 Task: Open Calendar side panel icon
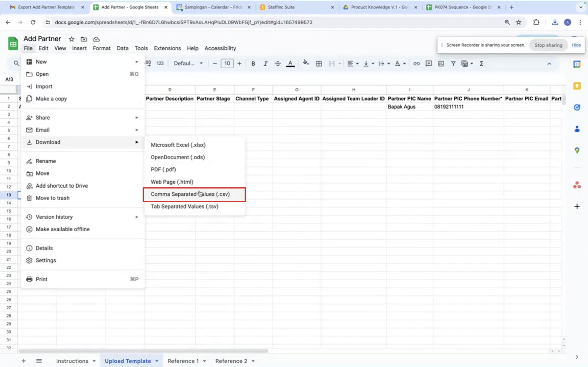coord(577,64)
